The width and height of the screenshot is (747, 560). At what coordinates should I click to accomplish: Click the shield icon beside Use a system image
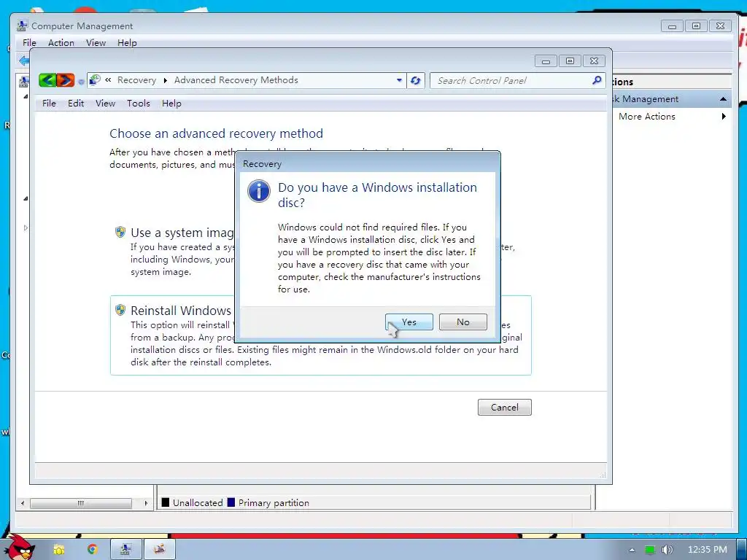(120, 233)
